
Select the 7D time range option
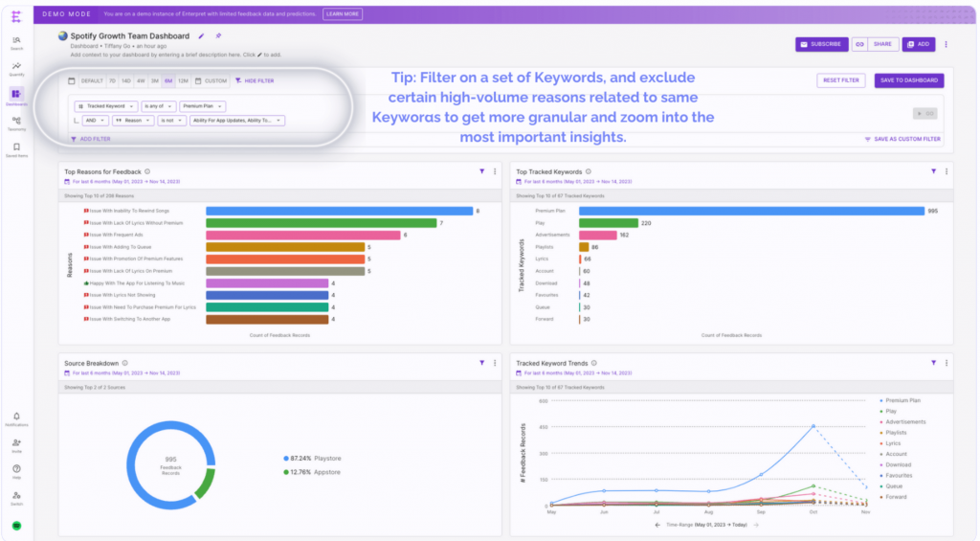click(x=112, y=81)
